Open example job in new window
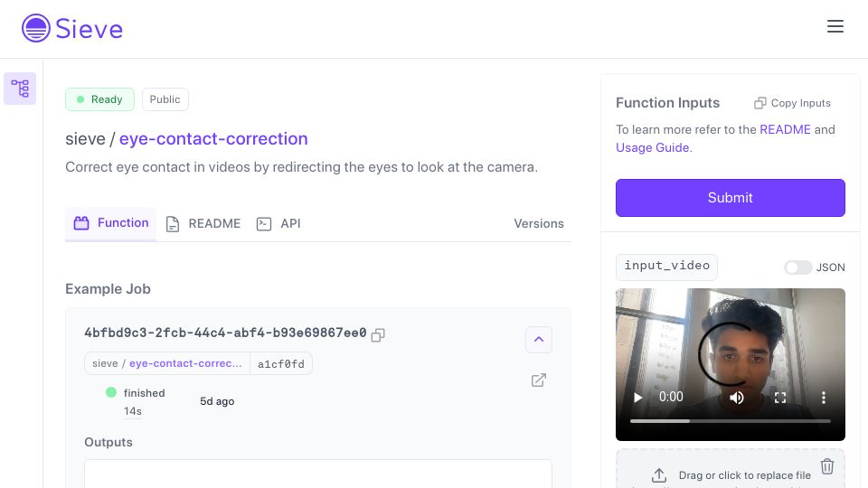The width and height of the screenshot is (868, 488). coord(539,380)
